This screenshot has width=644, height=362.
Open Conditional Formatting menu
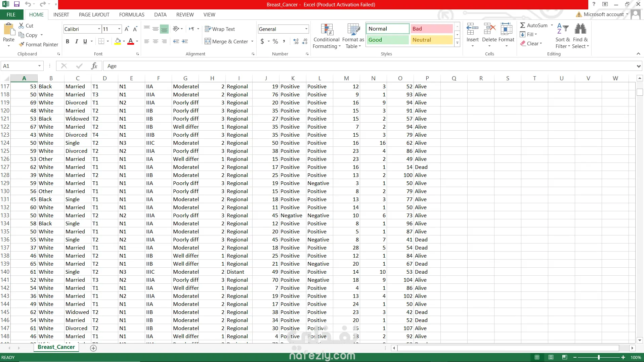pyautogui.click(x=327, y=36)
